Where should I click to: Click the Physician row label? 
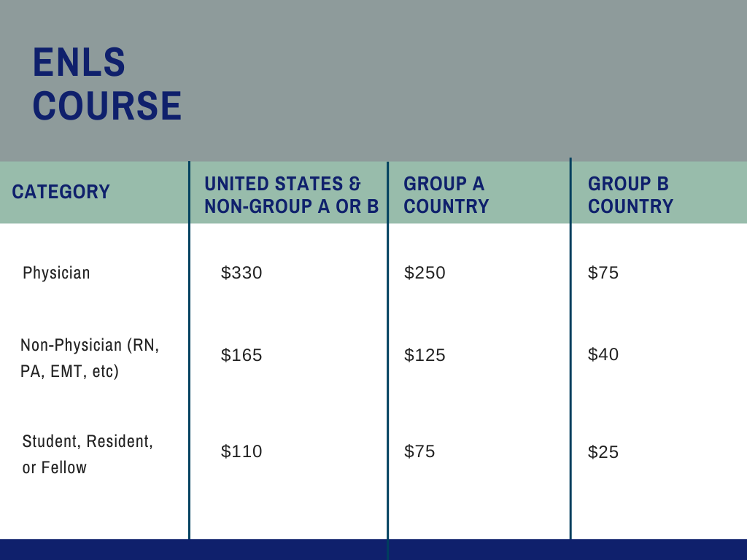56,273
